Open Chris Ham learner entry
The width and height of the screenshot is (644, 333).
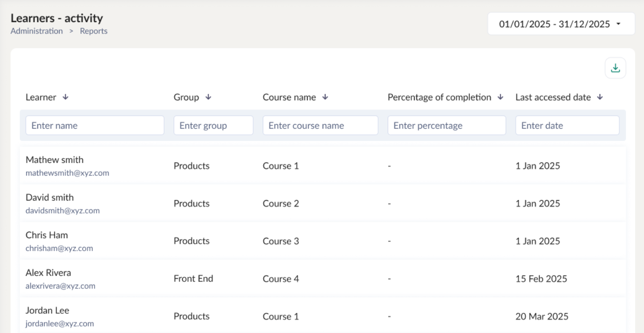pos(47,235)
